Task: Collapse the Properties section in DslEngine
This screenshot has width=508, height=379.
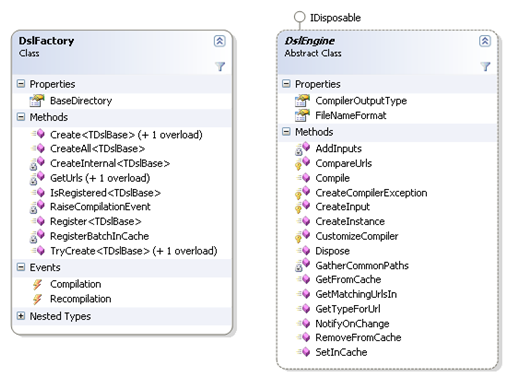Action: pos(286,84)
